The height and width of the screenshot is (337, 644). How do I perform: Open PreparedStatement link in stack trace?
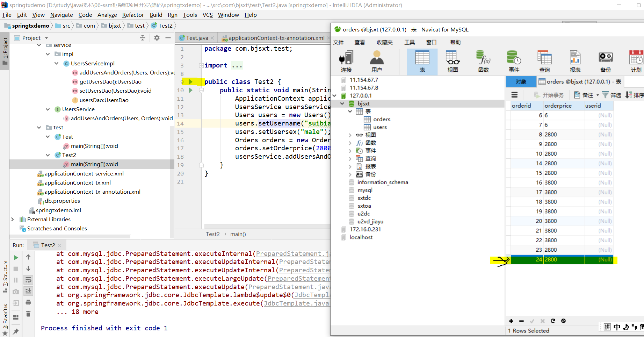tap(293, 253)
